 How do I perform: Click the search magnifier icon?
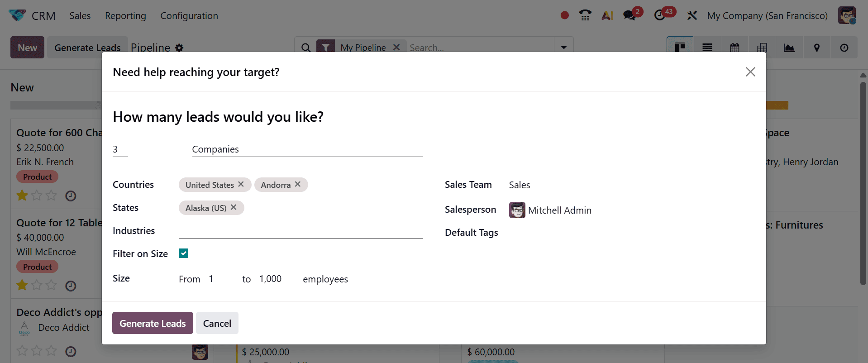[x=306, y=48]
